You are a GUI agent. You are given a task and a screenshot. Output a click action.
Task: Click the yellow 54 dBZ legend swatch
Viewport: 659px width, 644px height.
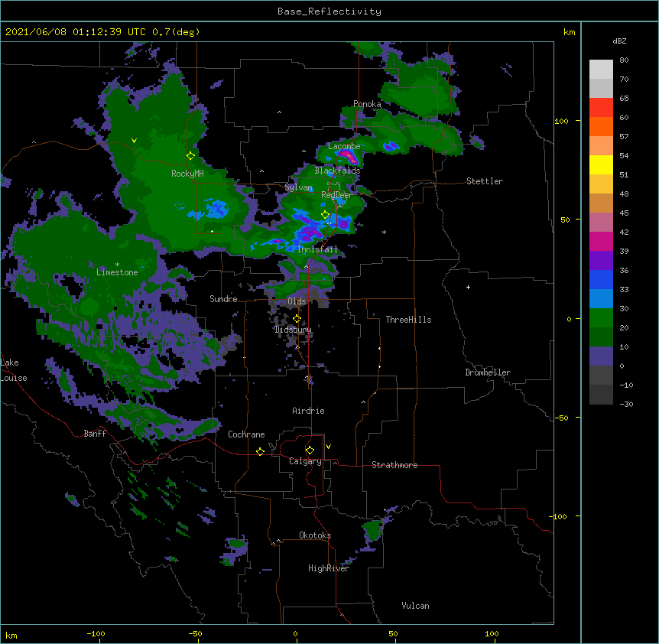(601, 164)
